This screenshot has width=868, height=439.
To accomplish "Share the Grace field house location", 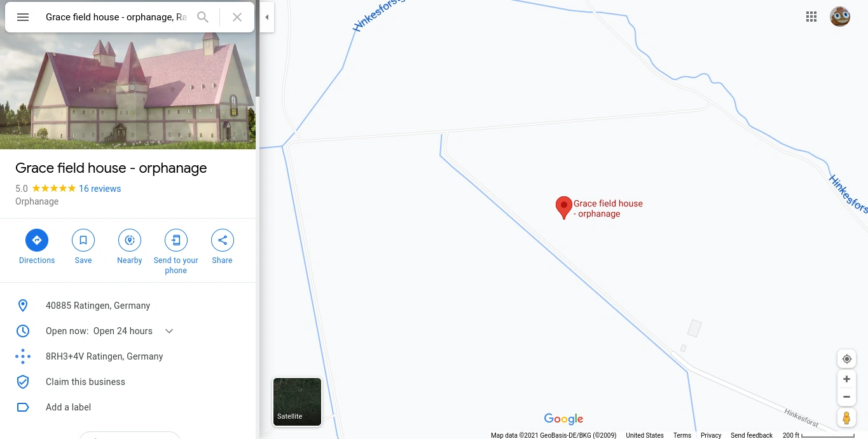I will tap(223, 247).
